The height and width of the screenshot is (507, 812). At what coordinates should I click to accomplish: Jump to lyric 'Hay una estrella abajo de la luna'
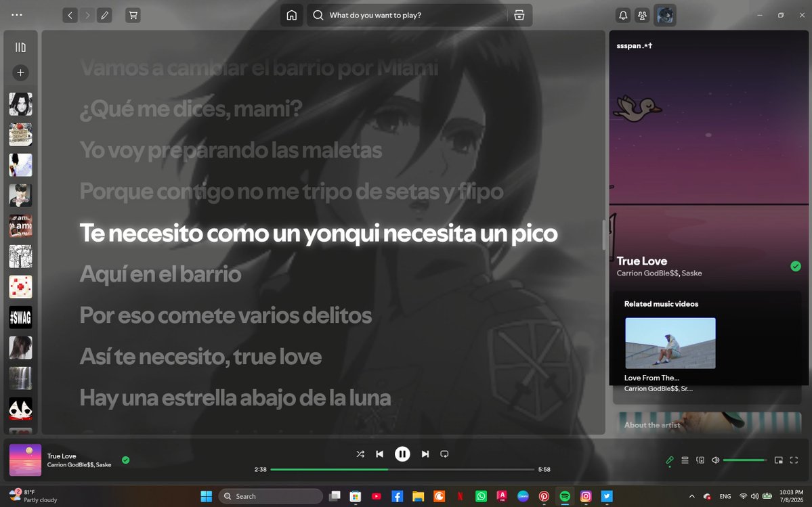coord(236,398)
